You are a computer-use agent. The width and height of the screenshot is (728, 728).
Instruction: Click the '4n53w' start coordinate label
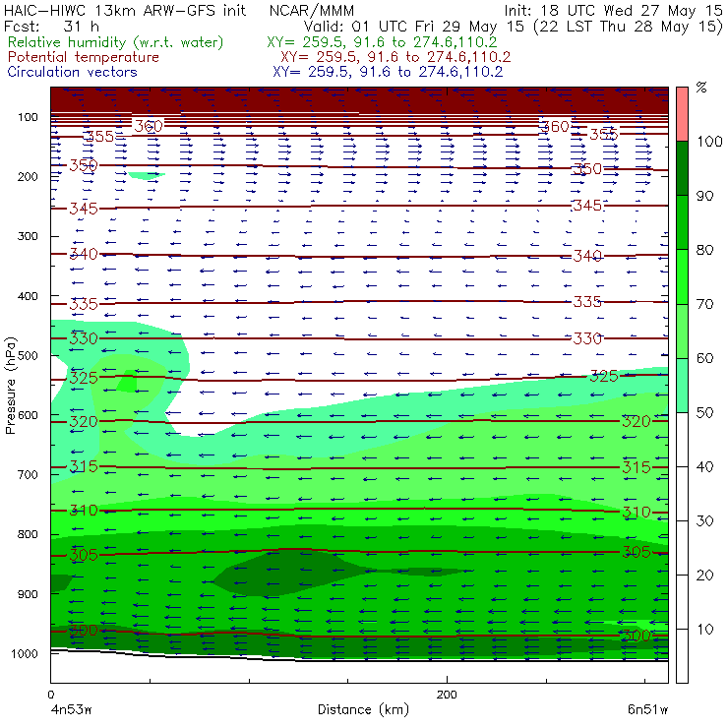click(71, 710)
